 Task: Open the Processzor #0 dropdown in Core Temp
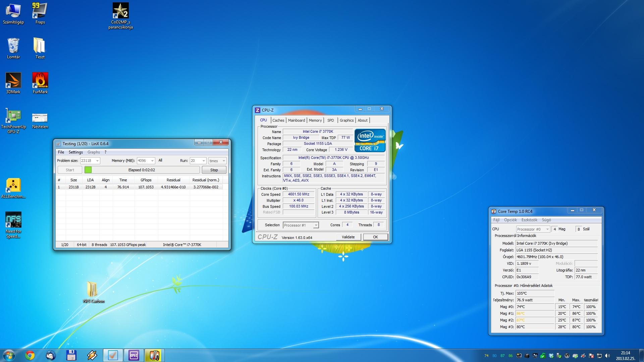[547, 229]
